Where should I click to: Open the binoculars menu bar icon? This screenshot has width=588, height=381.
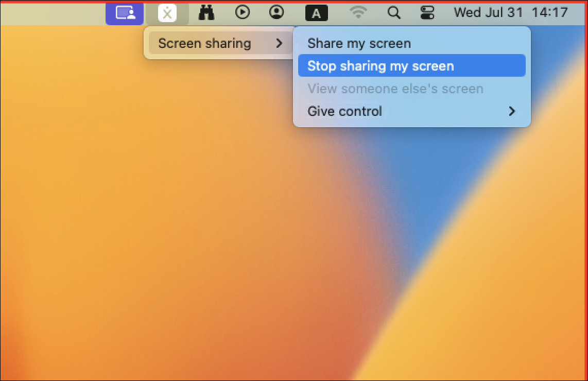click(x=206, y=13)
